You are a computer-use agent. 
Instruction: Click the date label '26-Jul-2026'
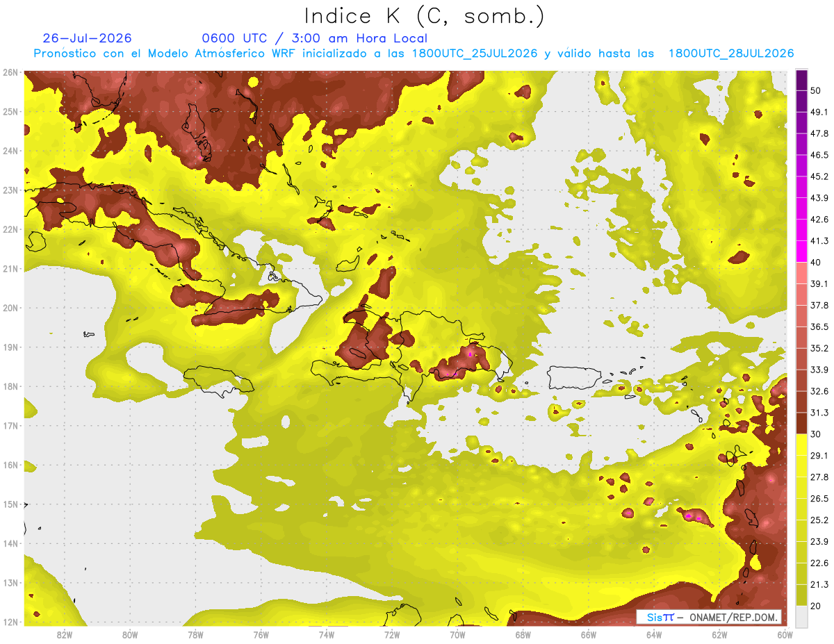[87, 38]
